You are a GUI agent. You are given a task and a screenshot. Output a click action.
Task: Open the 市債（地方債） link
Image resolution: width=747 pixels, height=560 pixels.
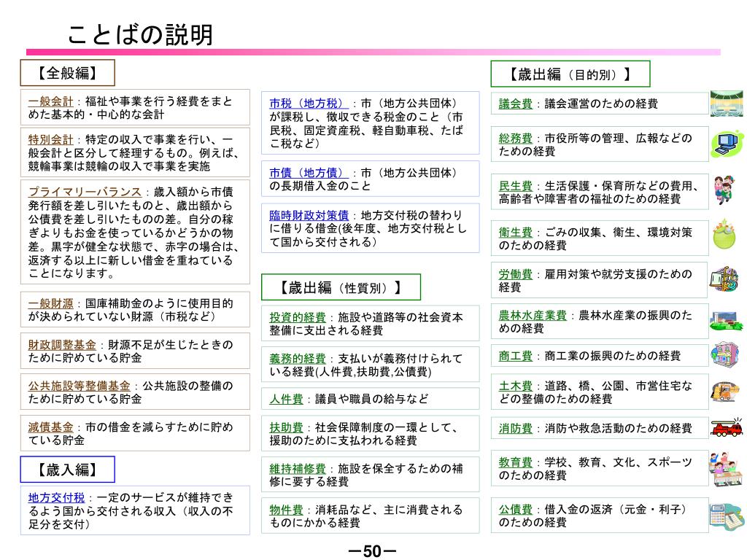coord(309,173)
